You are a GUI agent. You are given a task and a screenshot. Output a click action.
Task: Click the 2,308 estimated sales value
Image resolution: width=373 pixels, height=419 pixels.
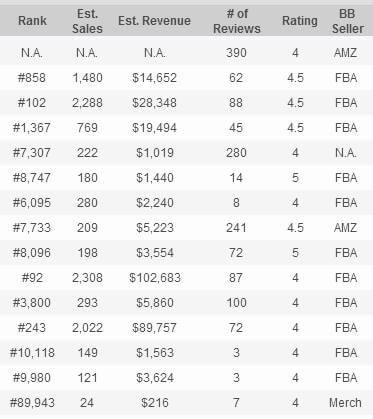point(87,278)
